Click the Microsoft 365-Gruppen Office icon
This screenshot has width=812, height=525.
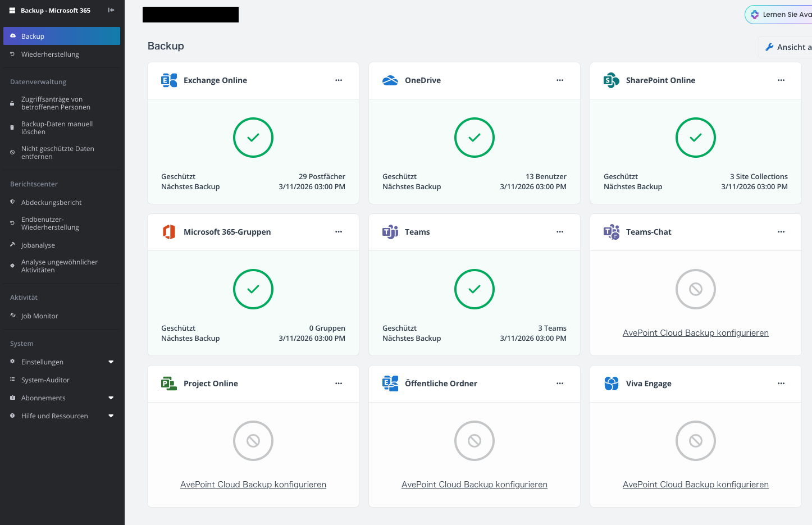pyautogui.click(x=169, y=232)
